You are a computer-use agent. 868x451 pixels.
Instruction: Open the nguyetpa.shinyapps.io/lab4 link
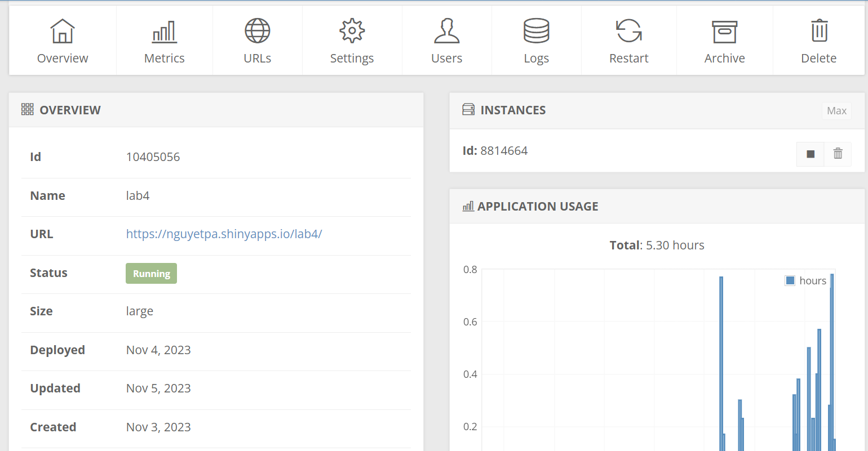click(224, 234)
